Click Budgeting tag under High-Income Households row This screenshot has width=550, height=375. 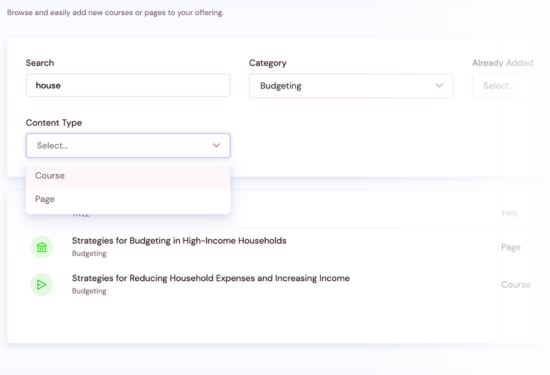click(89, 253)
